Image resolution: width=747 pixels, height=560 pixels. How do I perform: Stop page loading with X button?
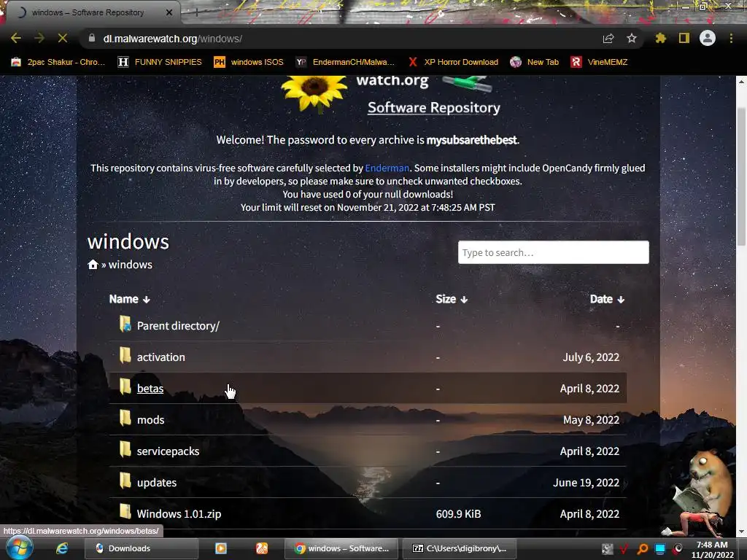(63, 38)
